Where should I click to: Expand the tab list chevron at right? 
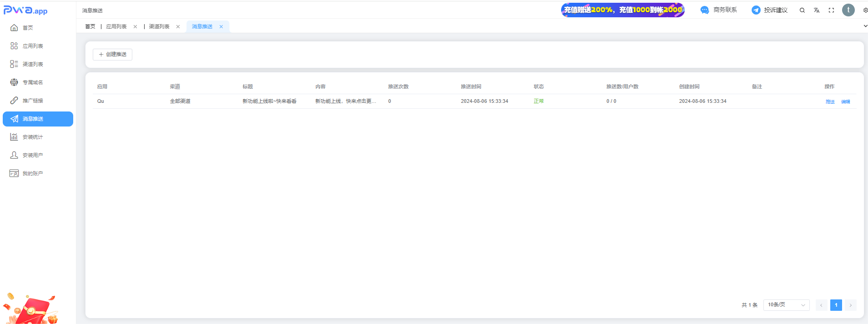(865, 26)
